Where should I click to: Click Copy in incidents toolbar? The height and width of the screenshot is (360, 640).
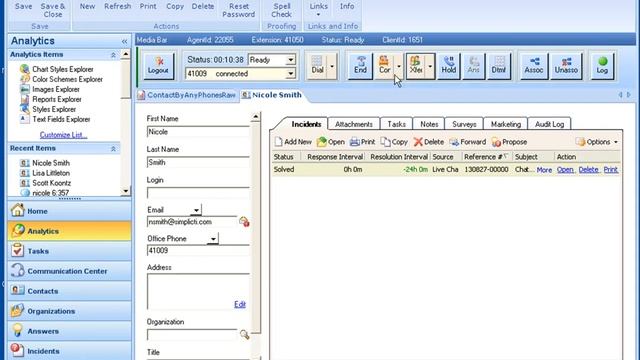click(x=394, y=142)
